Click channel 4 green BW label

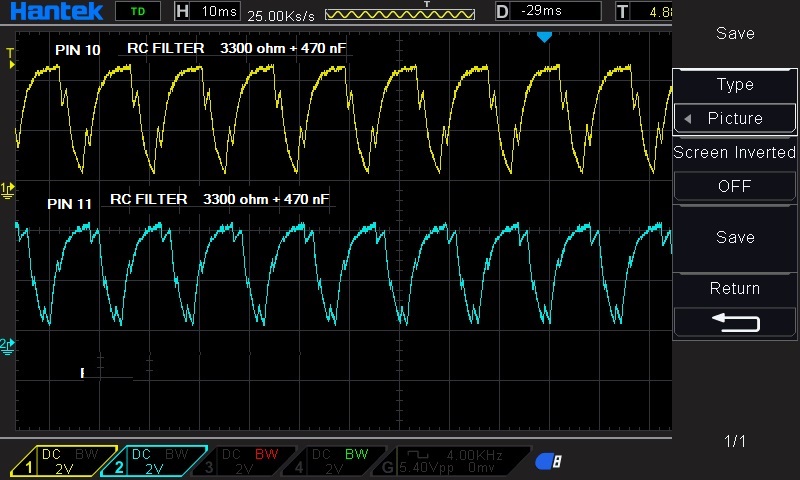click(357, 454)
